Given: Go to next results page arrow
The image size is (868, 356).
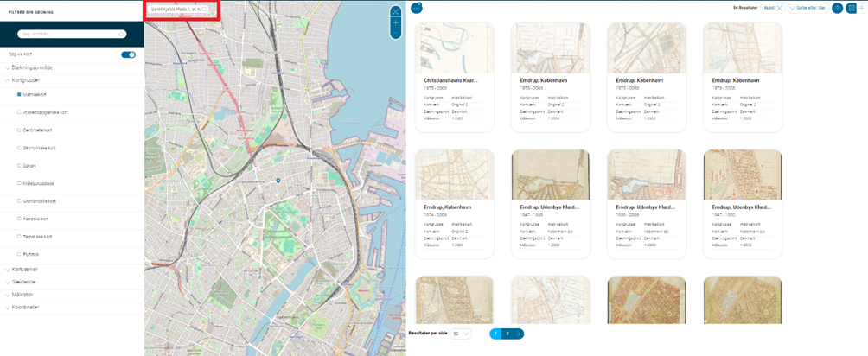Looking at the screenshot, I should click(x=518, y=334).
